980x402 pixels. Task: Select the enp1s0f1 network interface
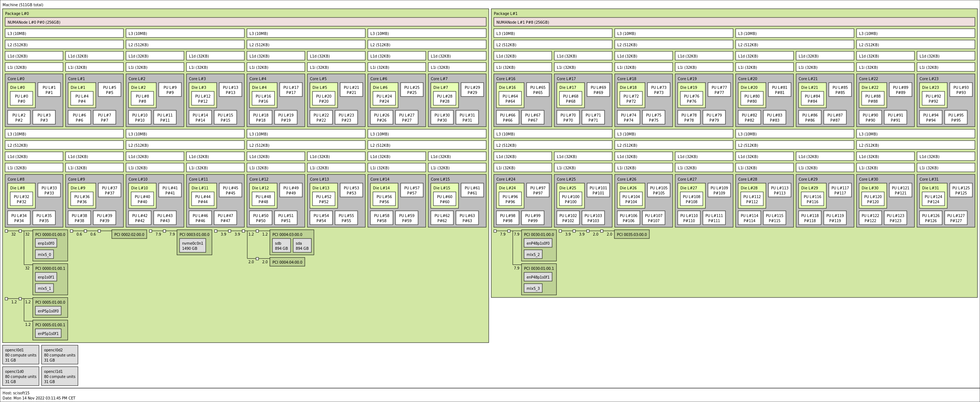pos(46,277)
